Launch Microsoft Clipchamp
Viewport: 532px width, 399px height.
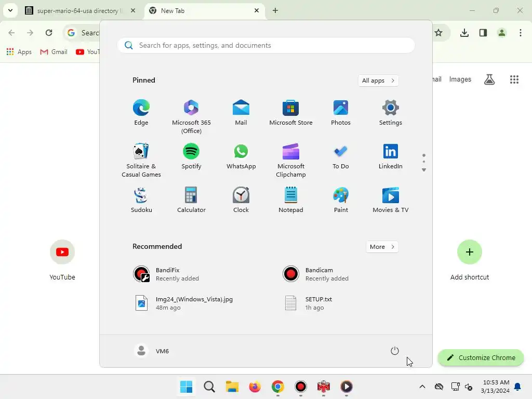click(x=291, y=160)
